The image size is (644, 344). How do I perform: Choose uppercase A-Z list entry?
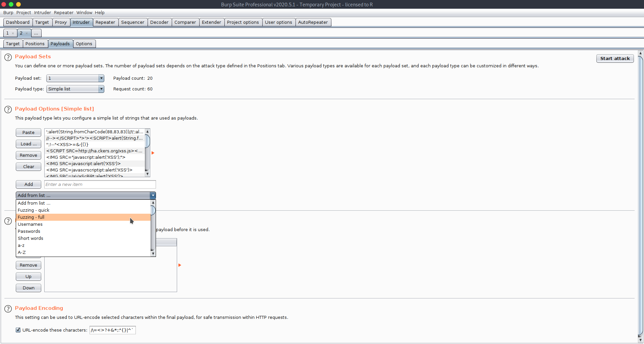83,252
